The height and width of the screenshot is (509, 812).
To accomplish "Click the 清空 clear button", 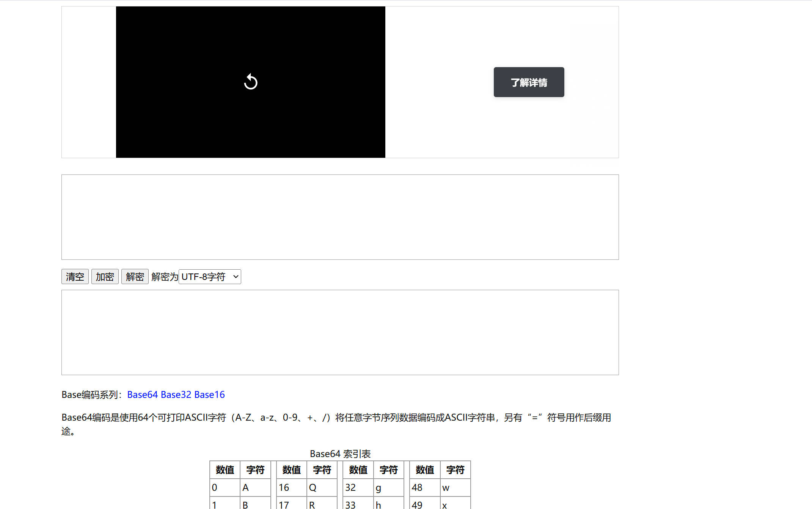I will click(75, 276).
